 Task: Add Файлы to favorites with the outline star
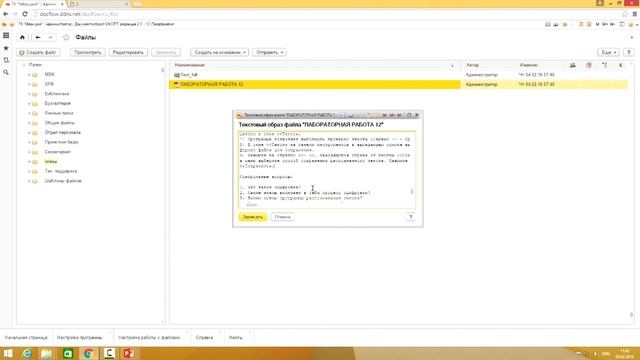coord(66,38)
